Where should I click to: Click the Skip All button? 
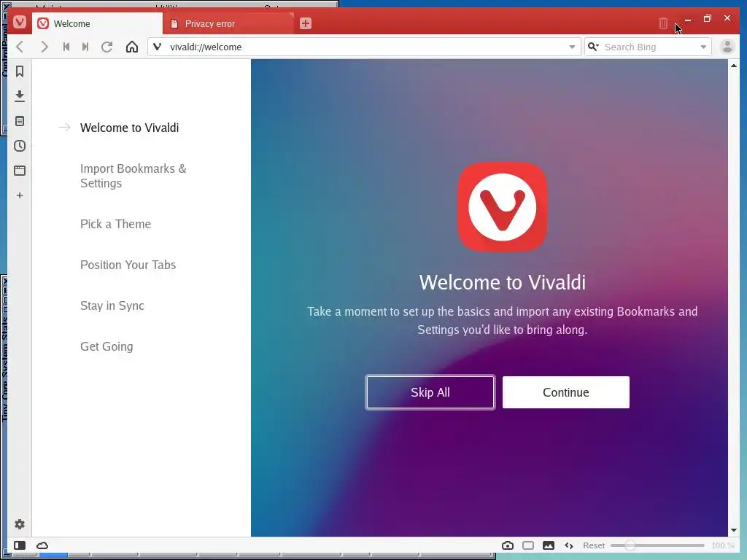point(430,392)
